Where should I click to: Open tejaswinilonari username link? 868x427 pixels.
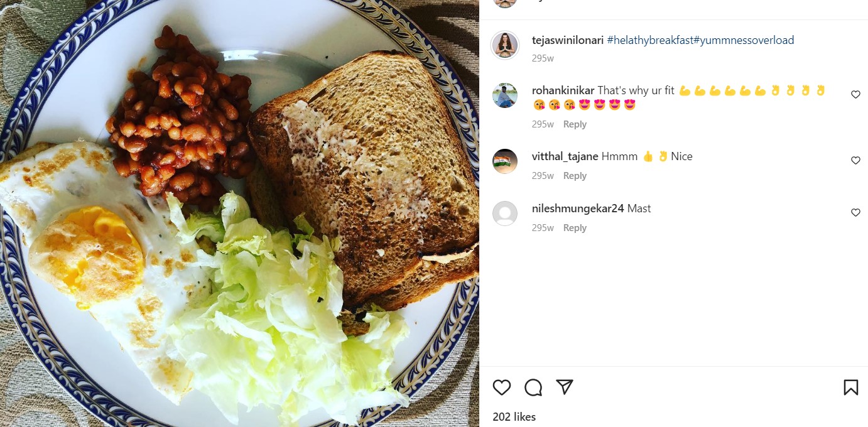568,40
